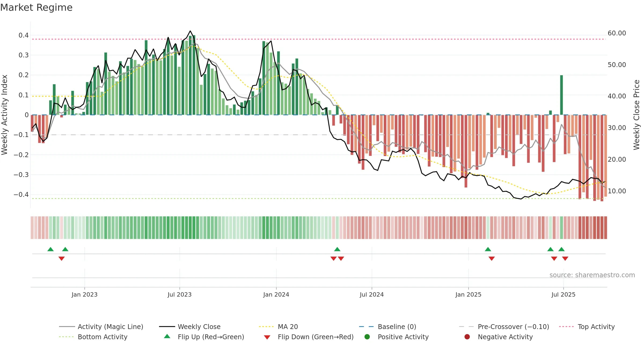Toggle the Flip Up (Red→Green) legend entry
The image size is (644, 362).
coord(204,337)
